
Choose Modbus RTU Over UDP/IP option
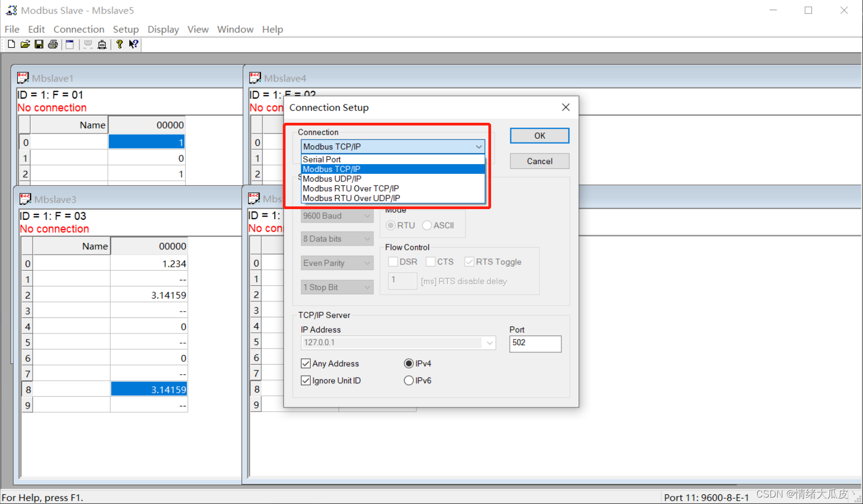[x=393, y=198]
